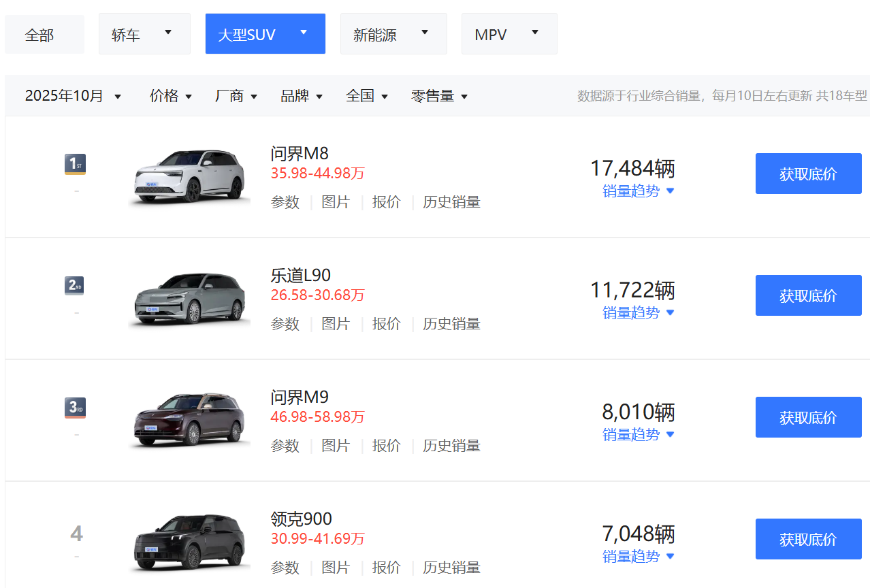Viewport: 870px width, 588px height.
Task: Click the 领克900 car thumbnail image
Action: click(x=189, y=541)
